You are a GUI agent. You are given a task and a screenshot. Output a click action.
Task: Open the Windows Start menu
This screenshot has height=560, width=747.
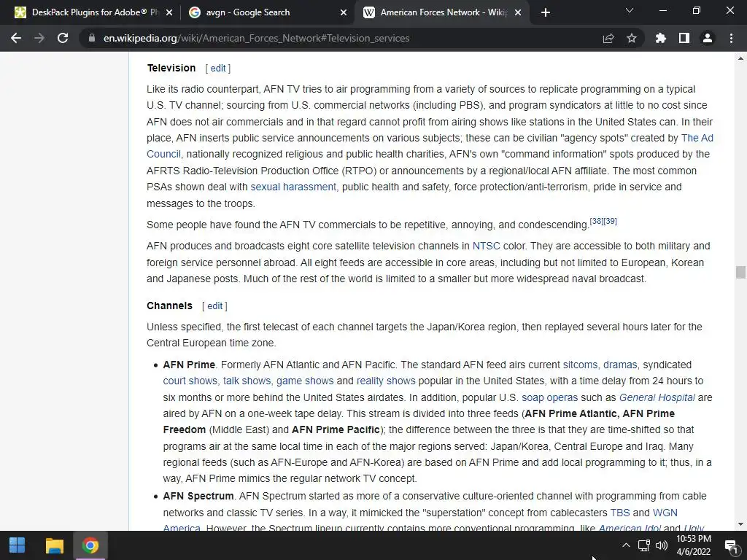(x=18, y=545)
